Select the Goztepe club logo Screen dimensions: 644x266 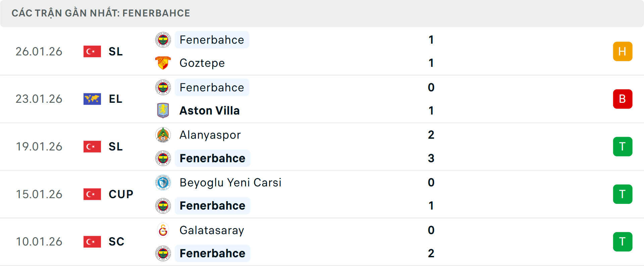[163, 63]
